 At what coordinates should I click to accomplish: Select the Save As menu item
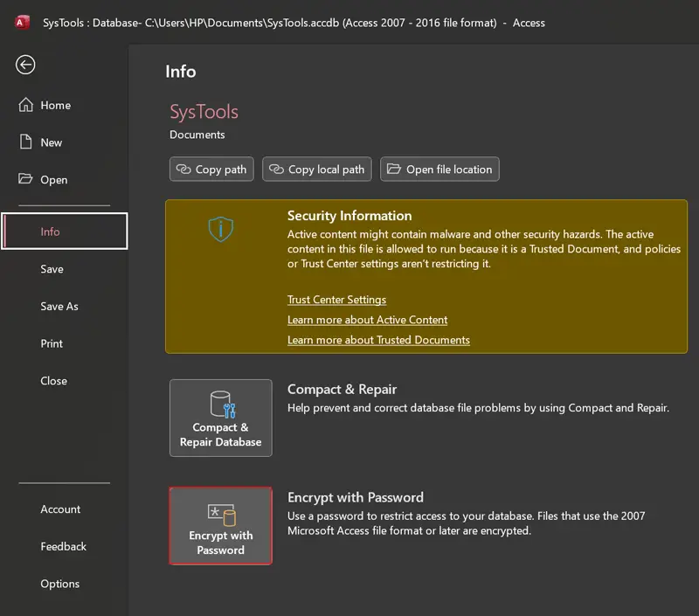(x=58, y=306)
